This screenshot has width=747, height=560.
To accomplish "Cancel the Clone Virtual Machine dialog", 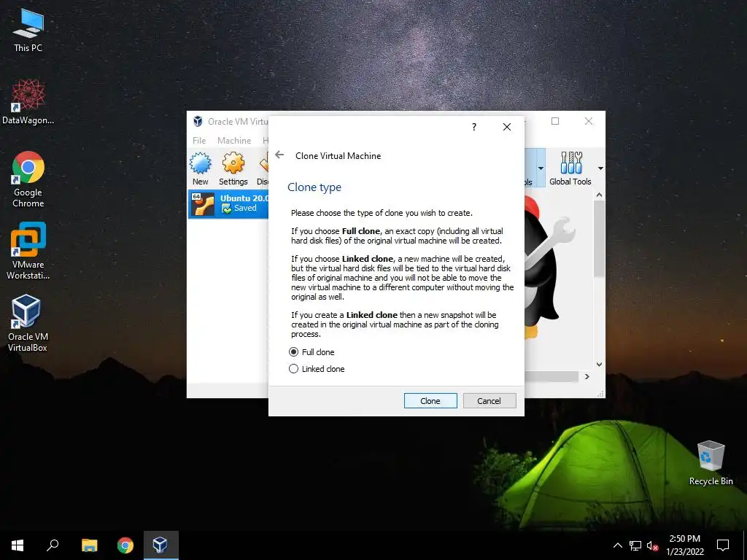I will click(489, 401).
